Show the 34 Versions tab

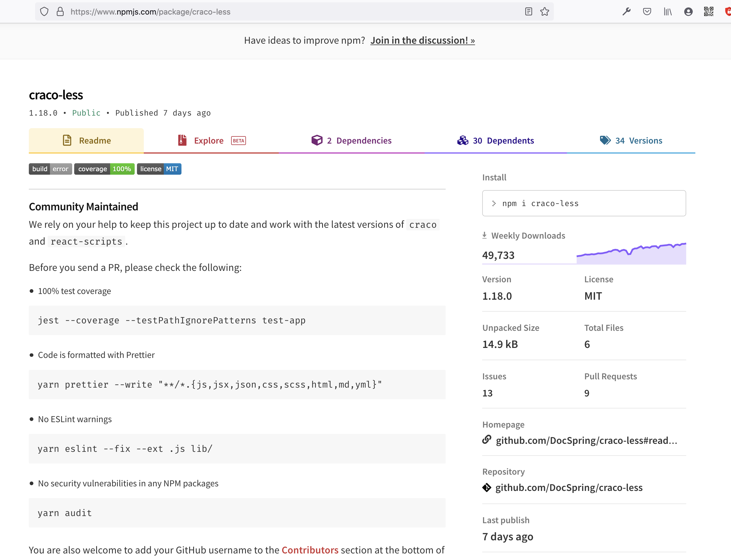tap(631, 141)
